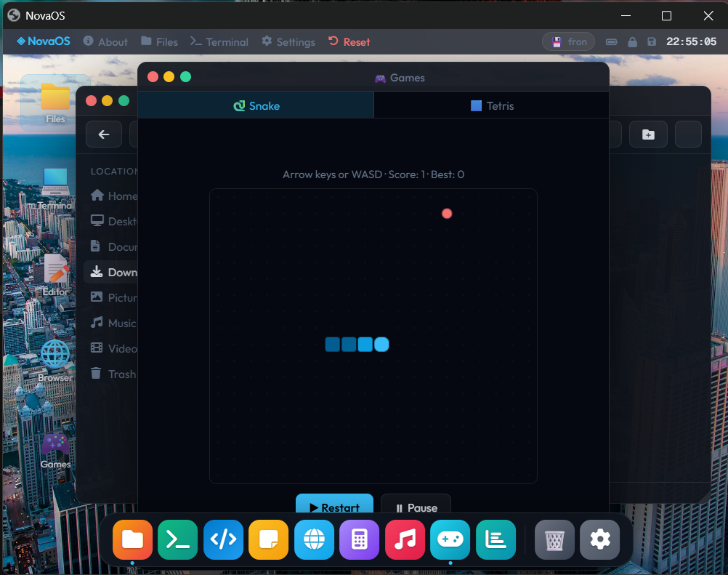Image resolution: width=728 pixels, height=575 pixels.
Task: Open the Editor desktop shortcut
Action: [x=55, y=275]
